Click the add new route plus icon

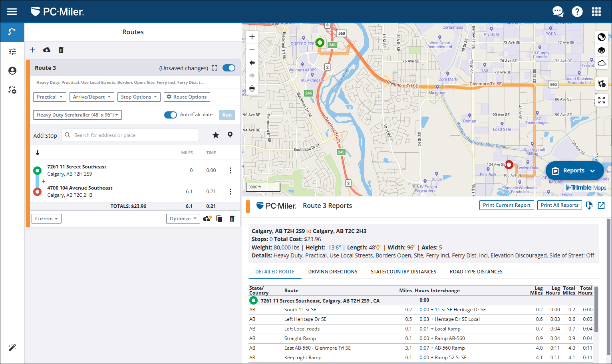[32, 50]
